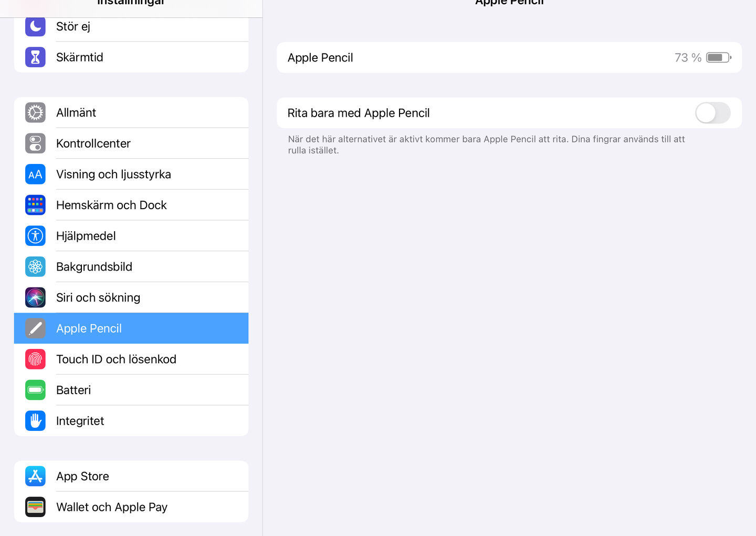Image resolution: width=756 pixels, height=536 pixels.
Task: Tap the Wallet och Apple Pay icon
Action: [x=35, y=507]
